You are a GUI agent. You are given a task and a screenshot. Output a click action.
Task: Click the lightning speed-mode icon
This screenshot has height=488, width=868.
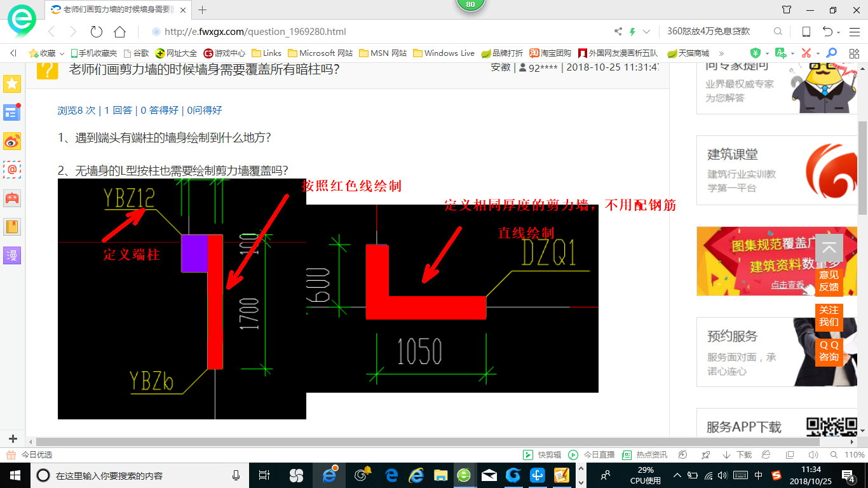point(633,32)
